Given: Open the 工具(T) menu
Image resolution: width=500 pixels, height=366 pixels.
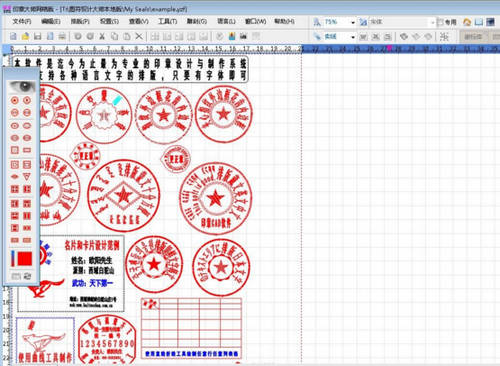Looking at the screenshot, I should (168, 21).
